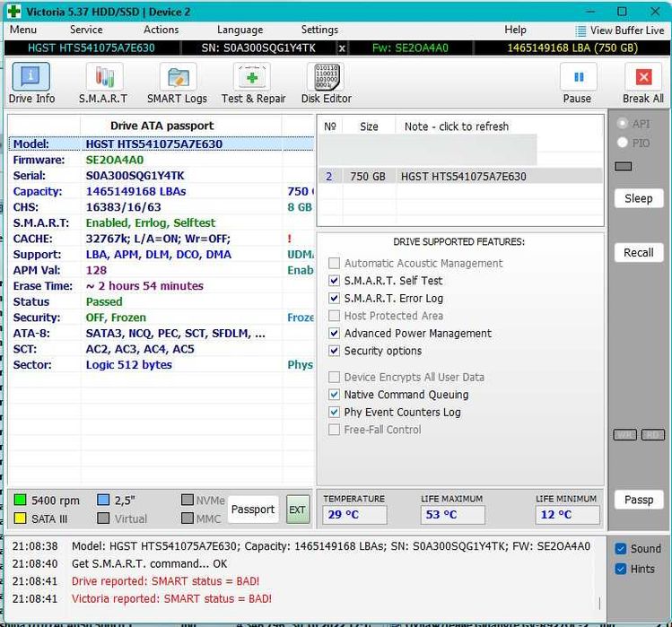Toggle S.M.A.R.T. Error Log checkbox
Screen dimensions: 672x627
334,299
